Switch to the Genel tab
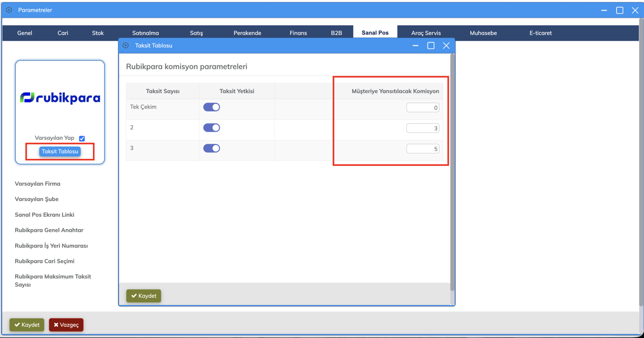 25,33
